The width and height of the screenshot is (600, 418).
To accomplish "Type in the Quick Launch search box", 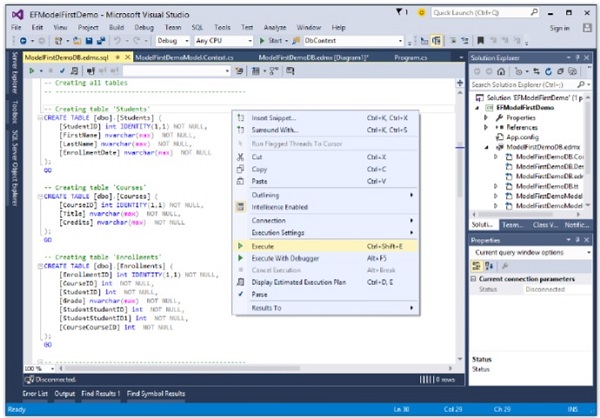I will 480,12.
